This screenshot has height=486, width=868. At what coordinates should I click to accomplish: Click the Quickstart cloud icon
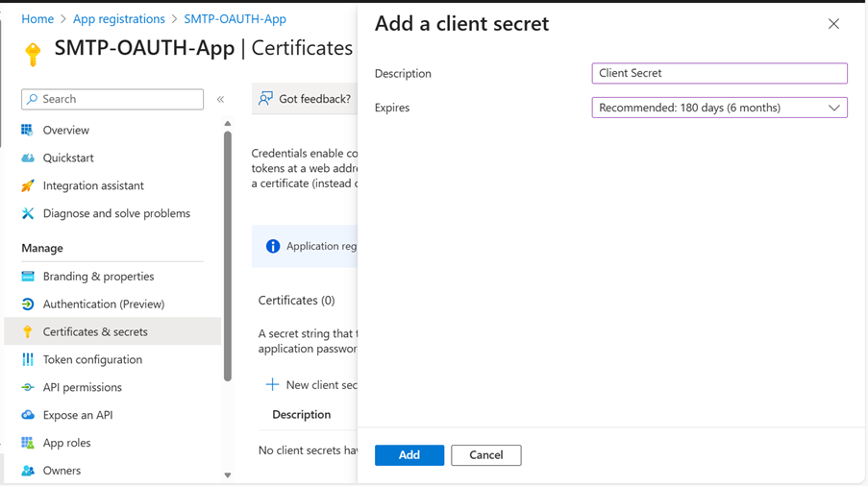pyautogui.click(x=28, y=158)
